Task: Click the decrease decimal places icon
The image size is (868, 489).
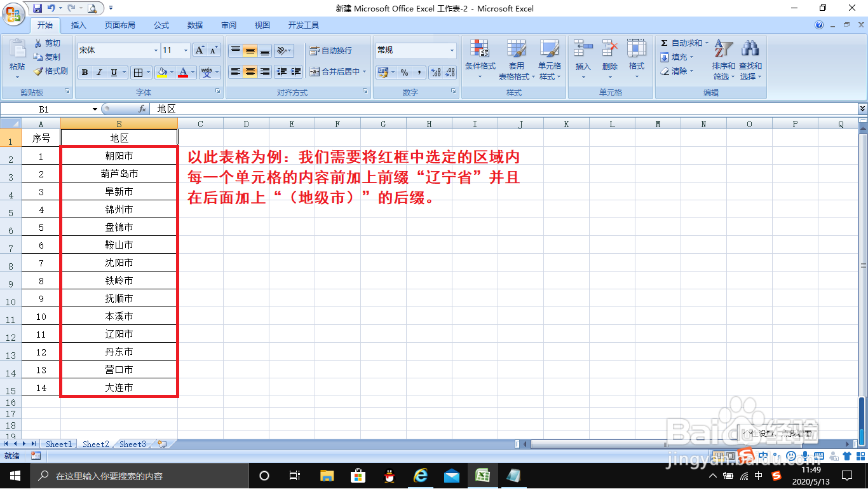Action: point(450,72)
